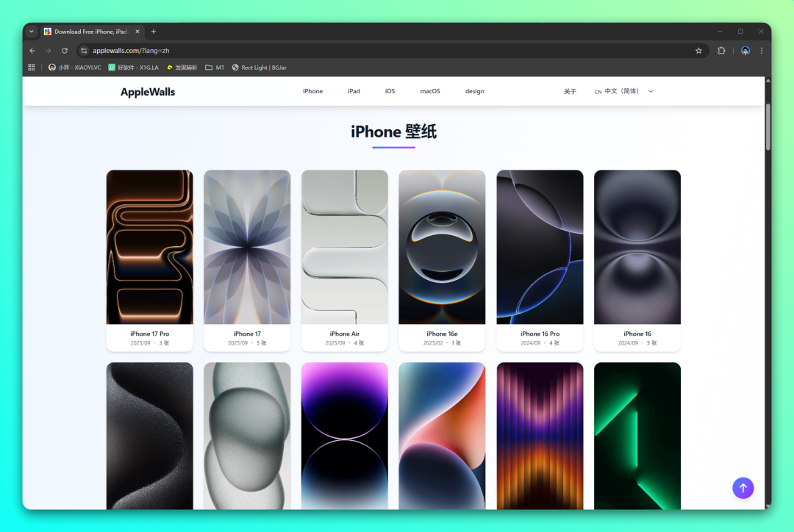The height and width of the screenshot is (532, 794).
Task: Go to the iPad menu item
Action: tap(354, 92)
